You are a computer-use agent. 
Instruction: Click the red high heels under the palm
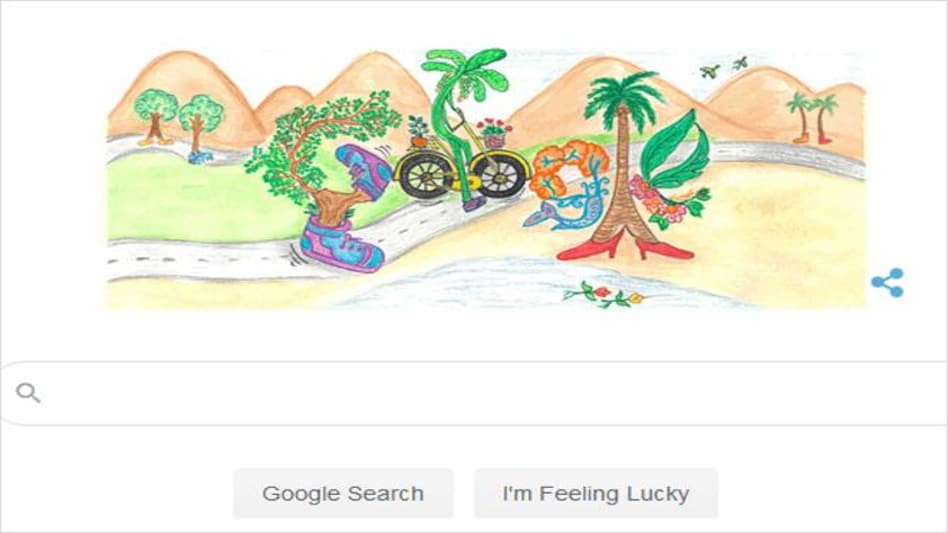point(625,246)
